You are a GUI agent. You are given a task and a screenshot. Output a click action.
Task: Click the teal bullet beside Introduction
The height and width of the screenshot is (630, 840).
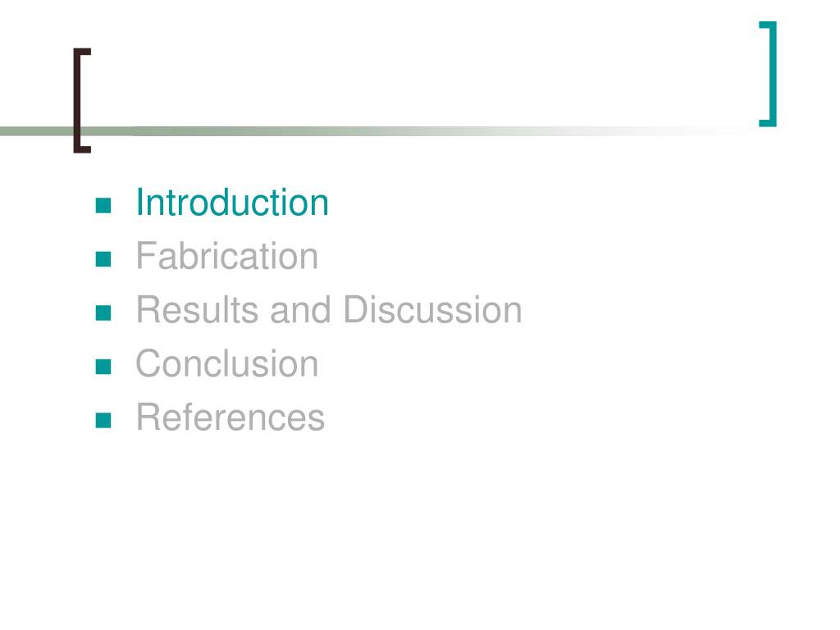pos(103,206)
